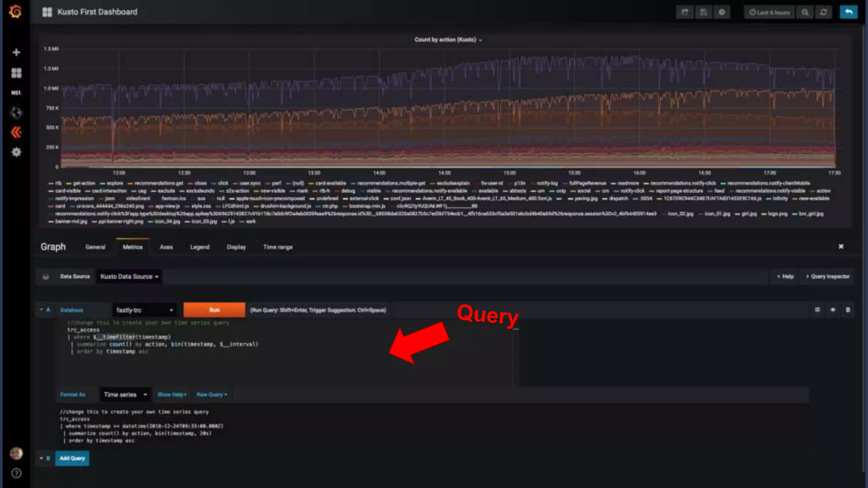Toggle query A visibility eye icon
868x488 pixels.
tap(833, 310)
